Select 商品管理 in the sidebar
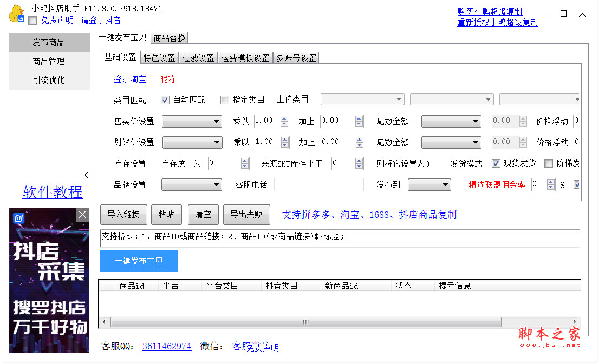 [x=49, y=61]
